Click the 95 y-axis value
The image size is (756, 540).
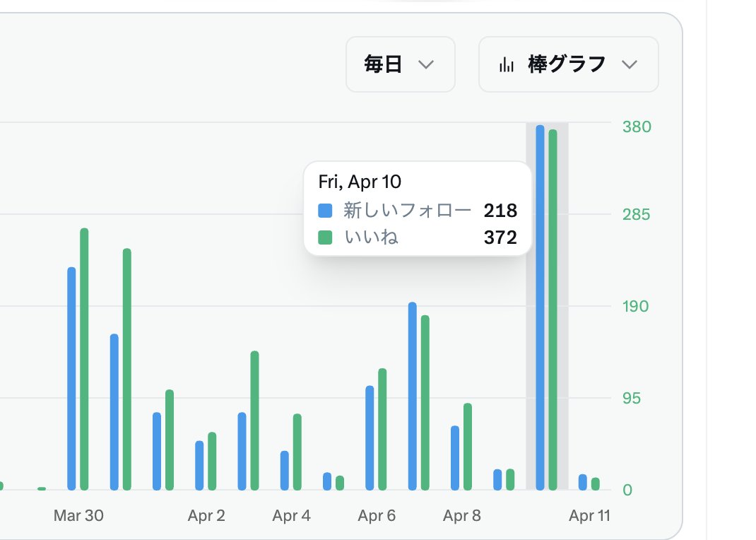631,398
